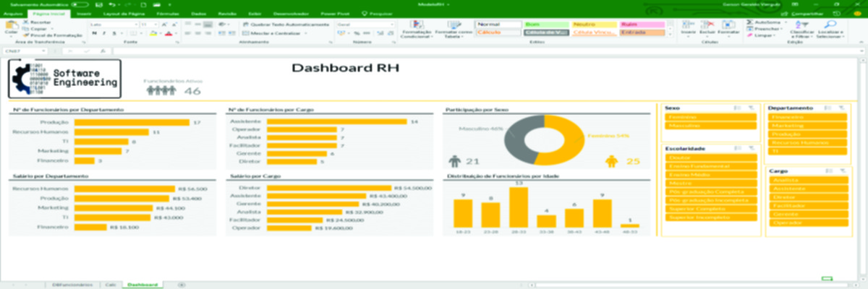Click the Name Box cell reference field

(23, 51)
